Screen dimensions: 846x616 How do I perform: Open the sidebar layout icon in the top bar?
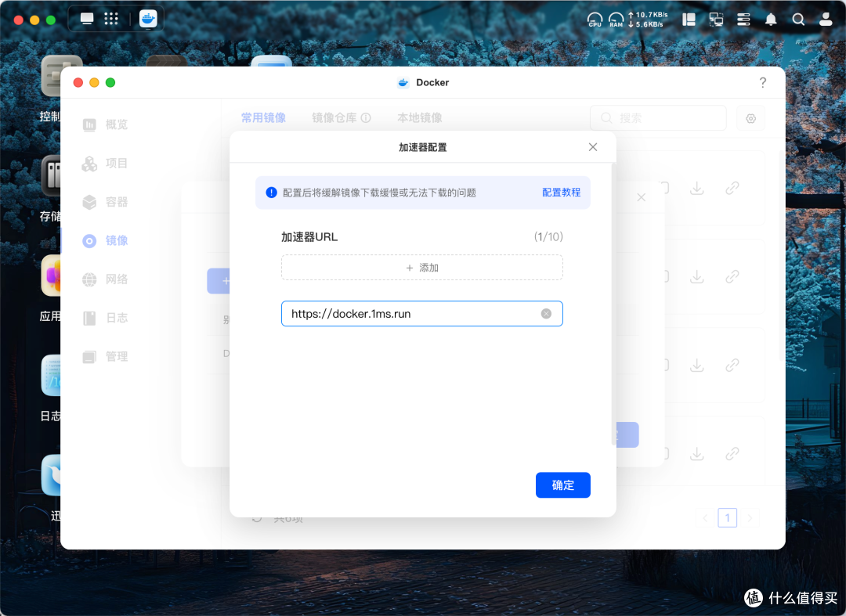[689, 20]
